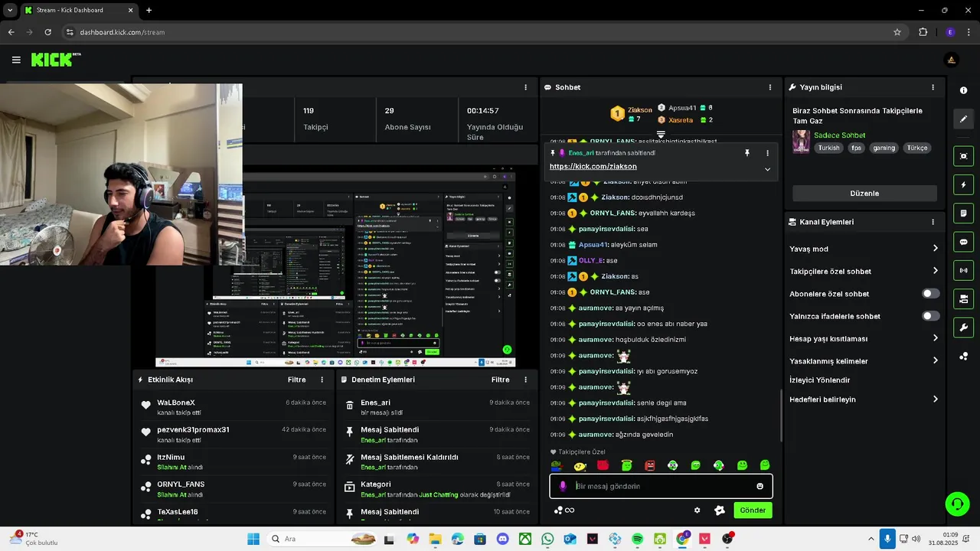
Task: Toggle the stream preview icon in right sidebar
Action: (963, 156)
